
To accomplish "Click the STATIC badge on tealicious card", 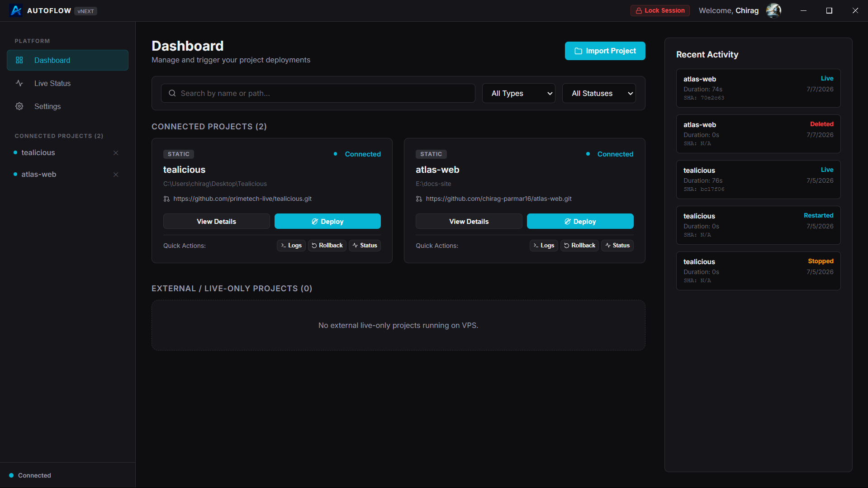I will (179, 154).
